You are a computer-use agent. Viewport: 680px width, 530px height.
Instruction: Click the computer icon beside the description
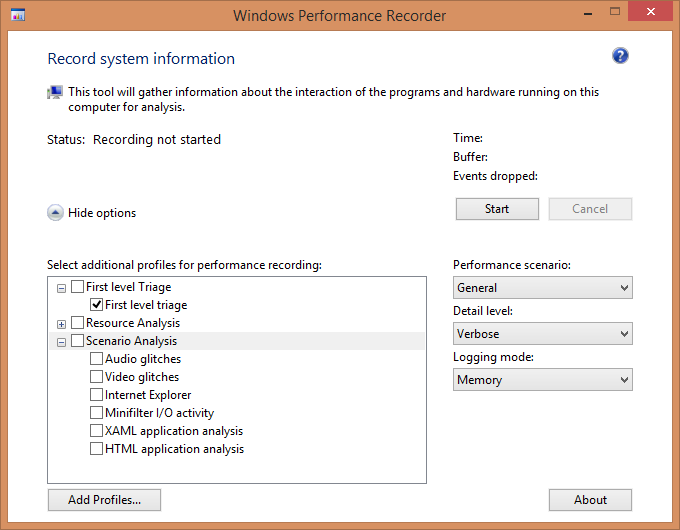55,92
